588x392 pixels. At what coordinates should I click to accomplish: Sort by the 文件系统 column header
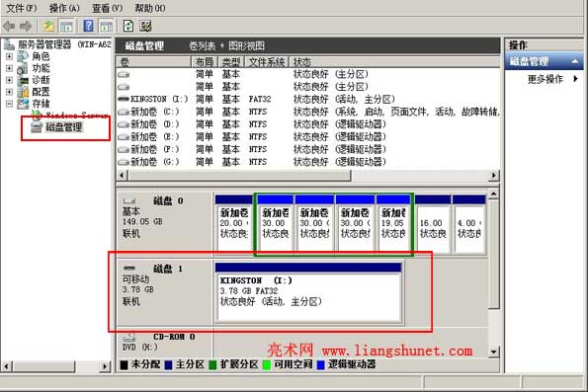[267, 62]
